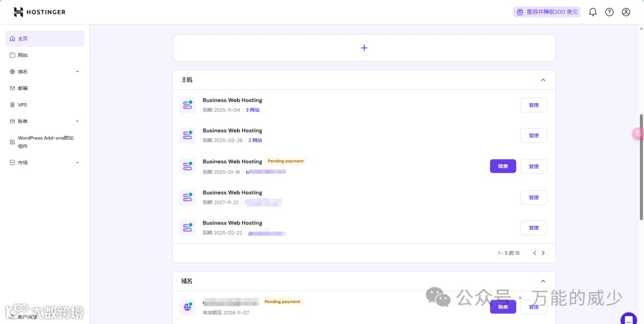Screen dimensions: 644x324
Task: Click 管理 for hosting expiring 2025-11-04
Action: point(534,105)
